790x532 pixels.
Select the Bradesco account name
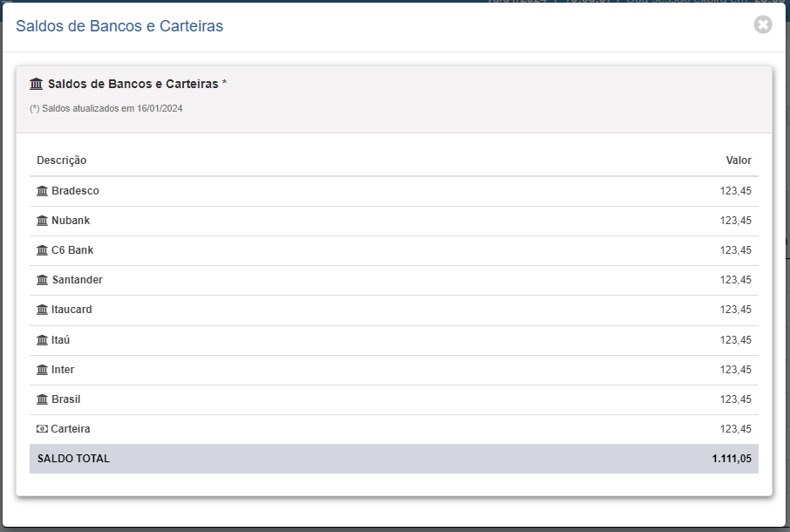(x=75, y=191)
